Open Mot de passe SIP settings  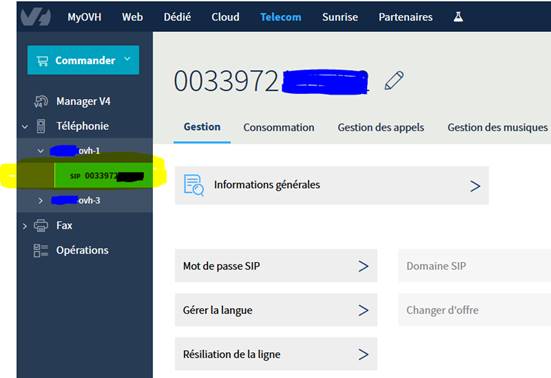[x=276, y=266]
